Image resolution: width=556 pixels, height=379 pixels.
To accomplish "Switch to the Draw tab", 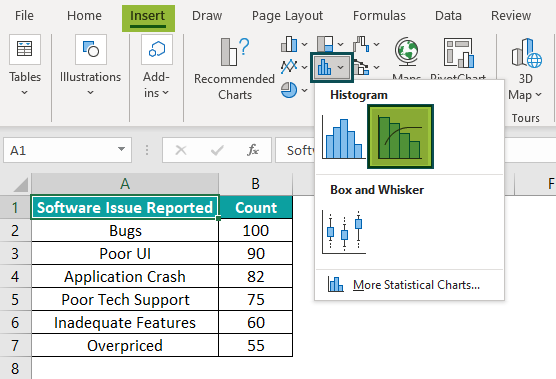I will coord(207,16).
